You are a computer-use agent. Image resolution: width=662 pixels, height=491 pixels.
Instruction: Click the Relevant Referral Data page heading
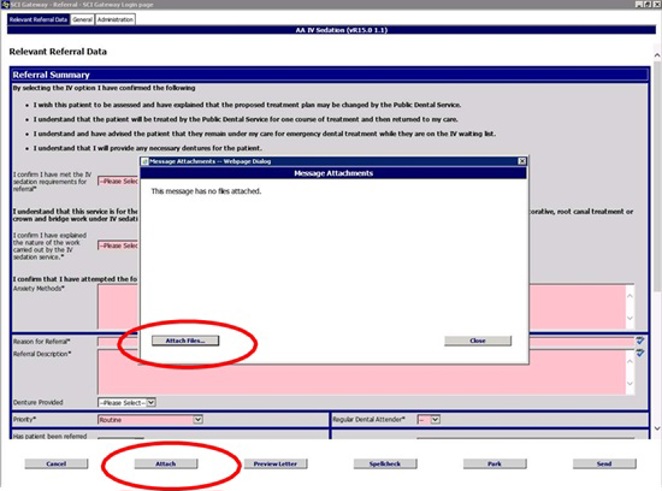click(x=58, y=52)
